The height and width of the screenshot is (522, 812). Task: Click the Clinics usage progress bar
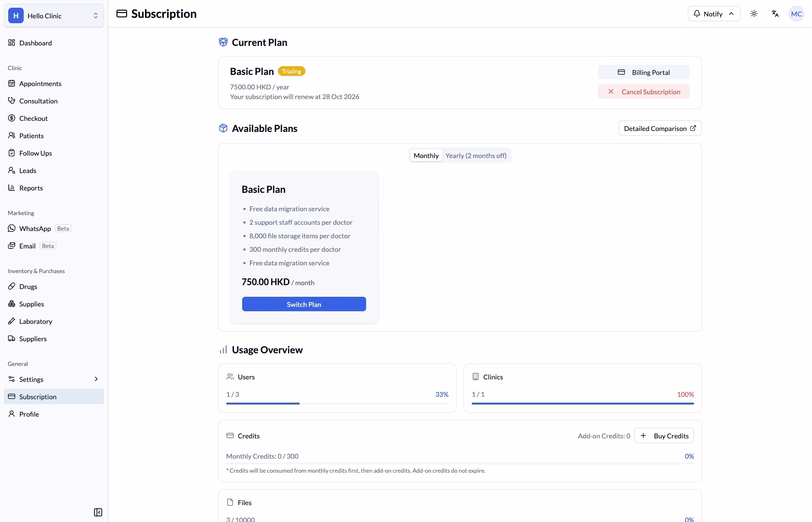pyautogui.click(x=583, y=404)
